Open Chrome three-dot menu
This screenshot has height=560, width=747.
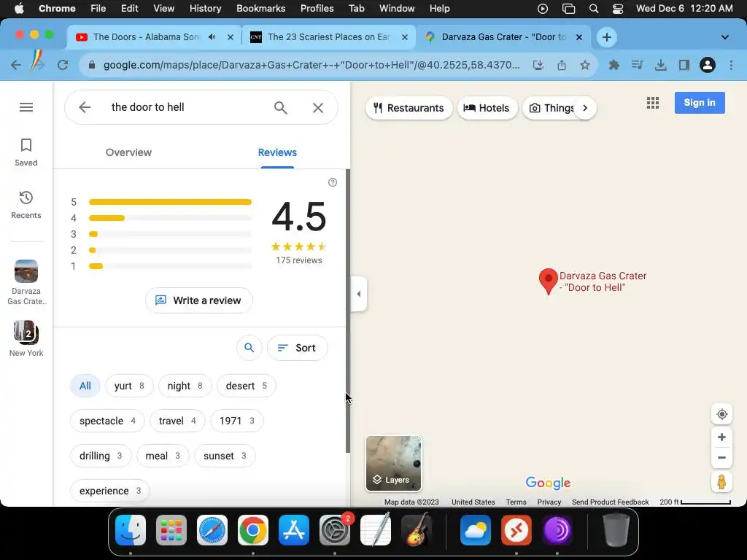point(731,65)
